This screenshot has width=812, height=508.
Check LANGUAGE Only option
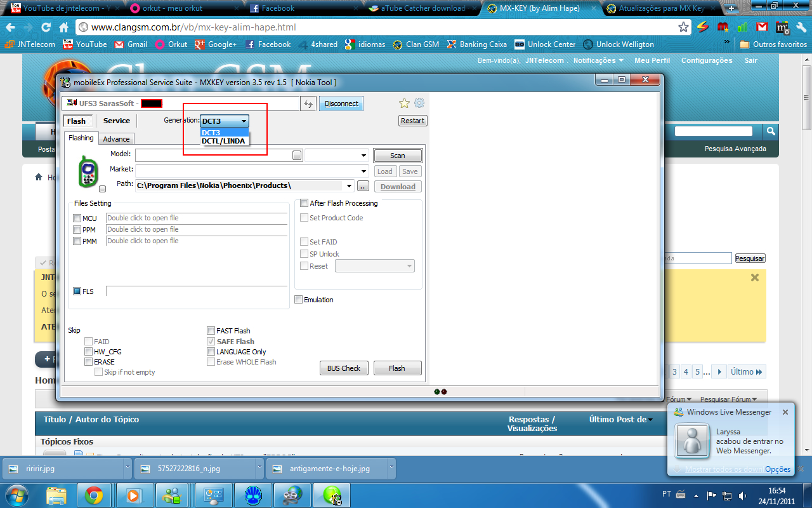pyautogui.click(x=211, y=352)
